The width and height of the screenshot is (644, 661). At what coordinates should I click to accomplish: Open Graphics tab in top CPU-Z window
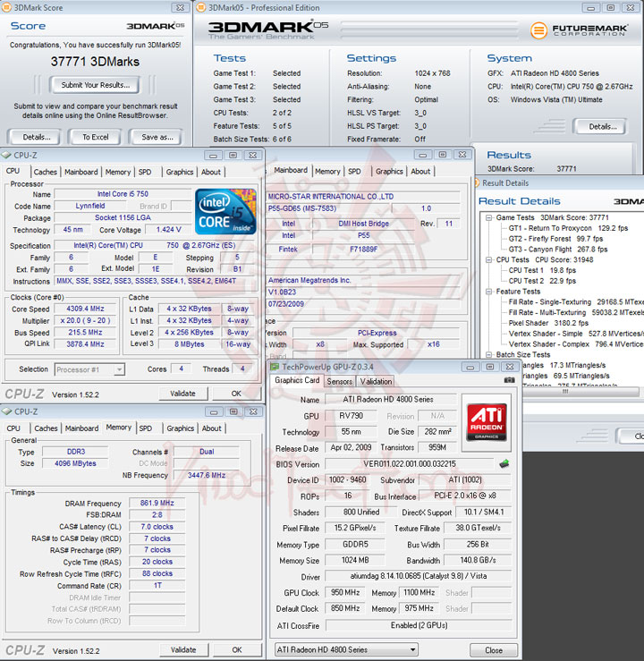180,172
